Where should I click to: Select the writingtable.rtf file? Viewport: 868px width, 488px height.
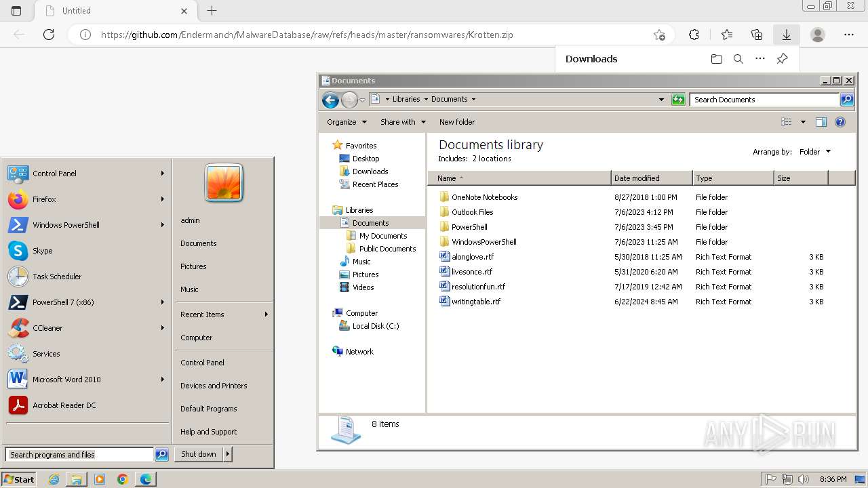476,302
